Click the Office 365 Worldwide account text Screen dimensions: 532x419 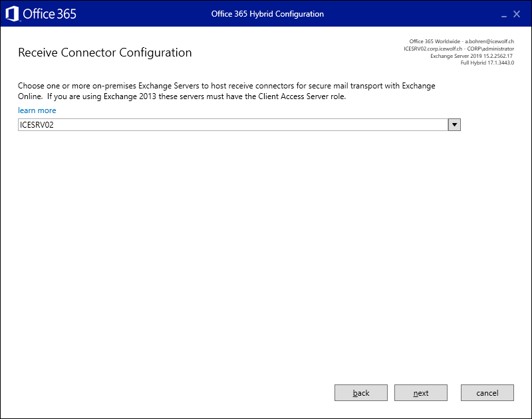(462, 41)
